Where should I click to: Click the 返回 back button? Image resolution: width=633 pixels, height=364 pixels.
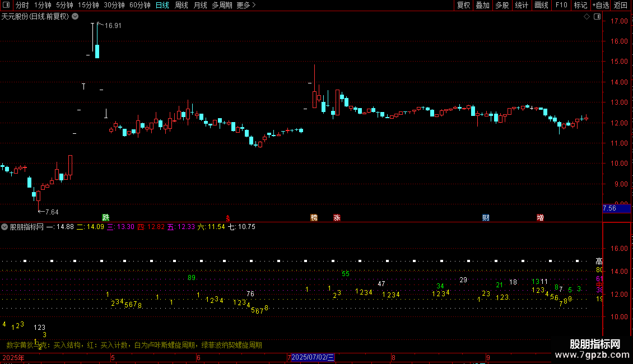coord(621,5)
